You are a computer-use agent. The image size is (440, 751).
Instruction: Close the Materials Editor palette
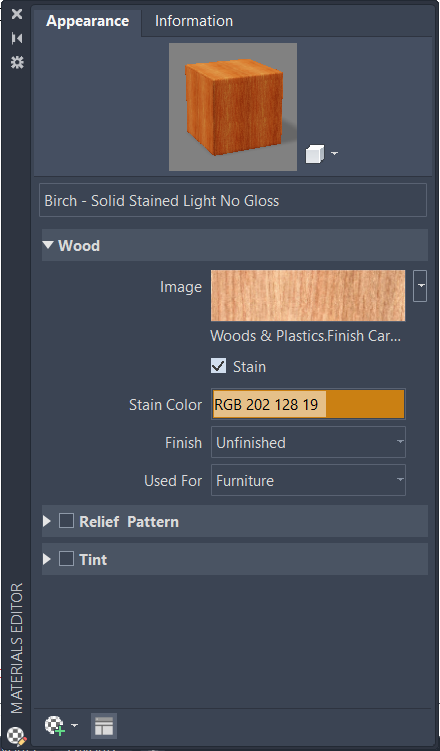[x=17, y=14]
